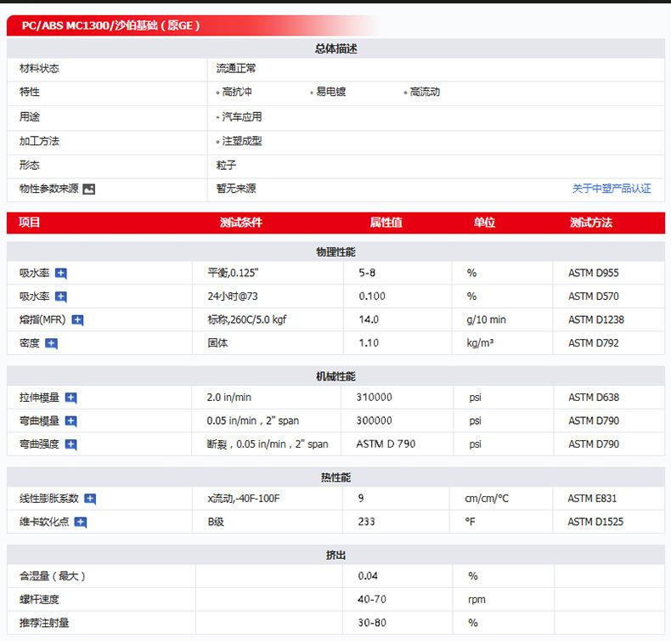
Task: Click the plus icon next to 密度
Action: pyautogui.click(x=52, y=343)
